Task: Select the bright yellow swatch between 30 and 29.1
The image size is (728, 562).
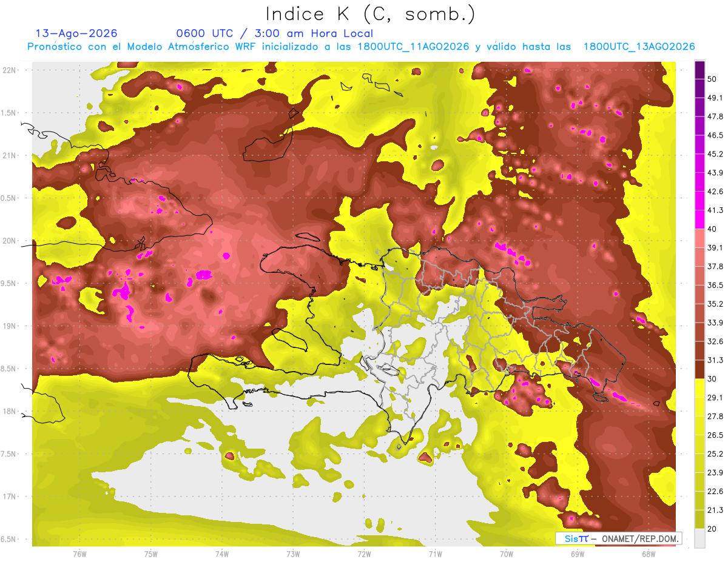Action: [x=699, y=388]
